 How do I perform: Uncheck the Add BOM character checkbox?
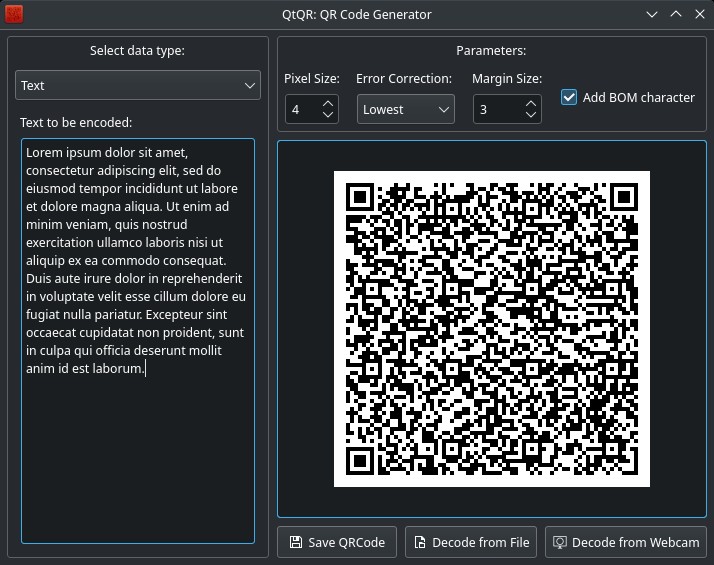[569, 97]
